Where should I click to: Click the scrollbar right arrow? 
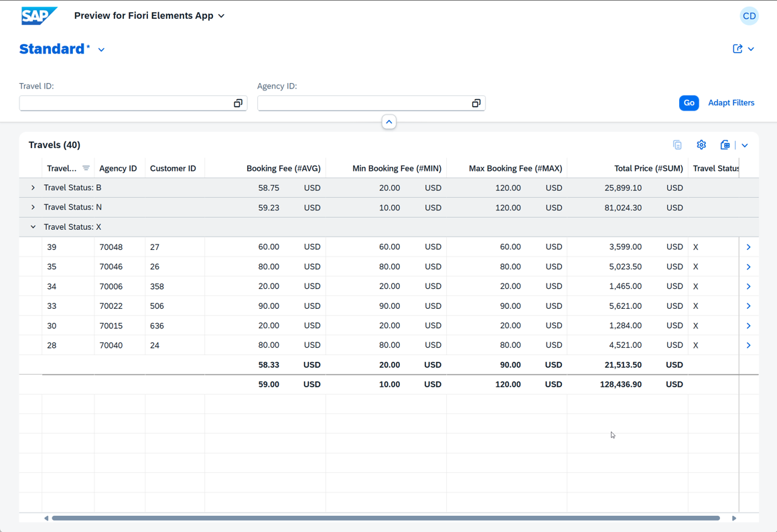pyautogui.click(x=734, y=518)
